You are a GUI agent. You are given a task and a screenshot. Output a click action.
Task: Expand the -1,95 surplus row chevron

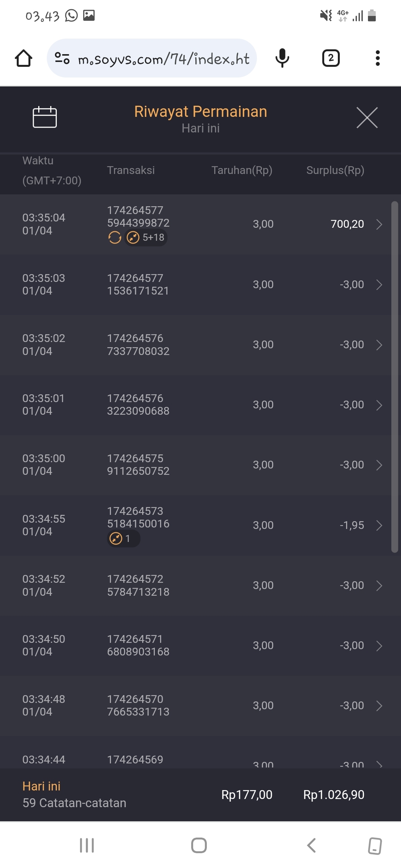click(x=379, y=525)
